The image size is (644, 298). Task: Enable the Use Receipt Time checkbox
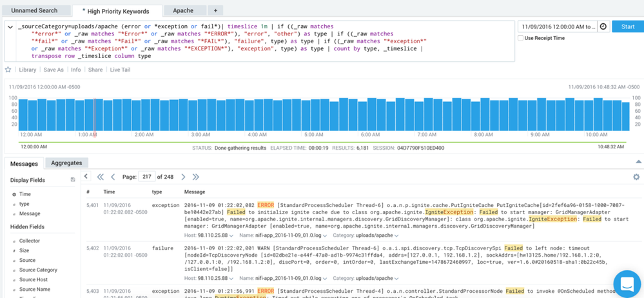[522, 38]
